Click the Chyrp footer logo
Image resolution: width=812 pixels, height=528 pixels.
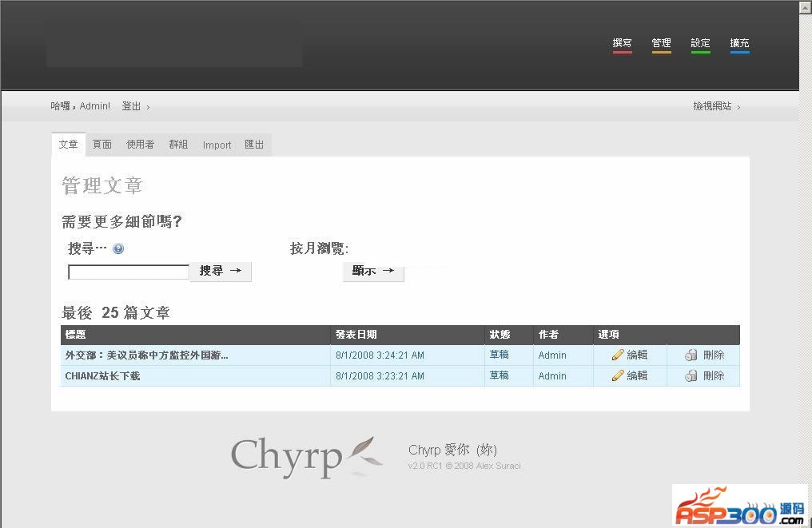click(307, 457)
